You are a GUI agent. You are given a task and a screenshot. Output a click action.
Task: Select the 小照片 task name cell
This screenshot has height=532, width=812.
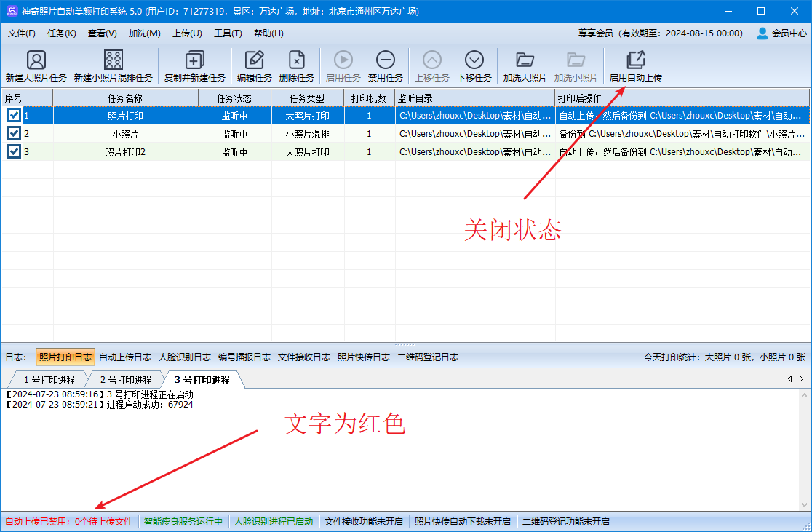pyautogui.click(x=126, y=134)
